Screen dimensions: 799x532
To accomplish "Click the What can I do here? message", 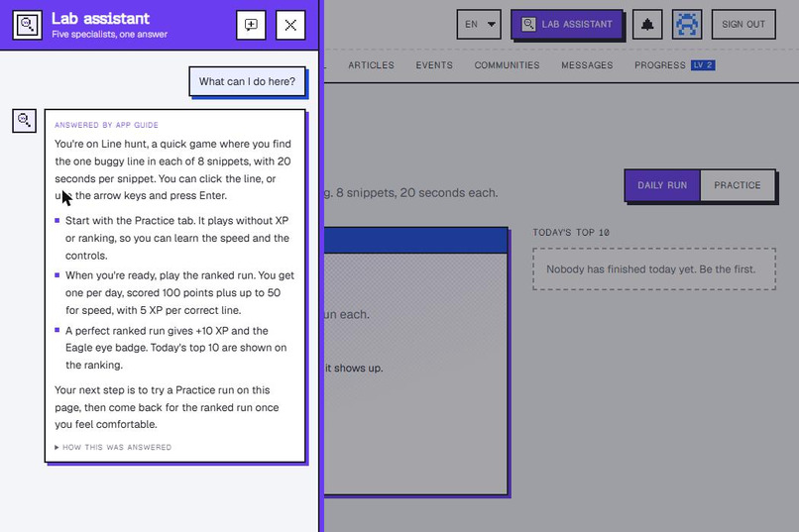I will click(x=247, y=81).
